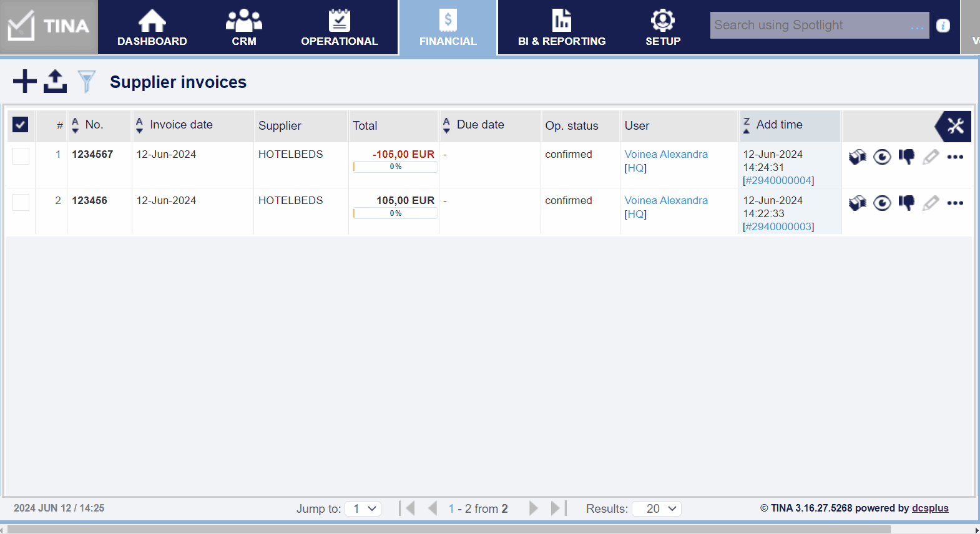This screenshot has width=980, height=534.
Task: Sort by the Invoice date column
Action: coord(181,125)
